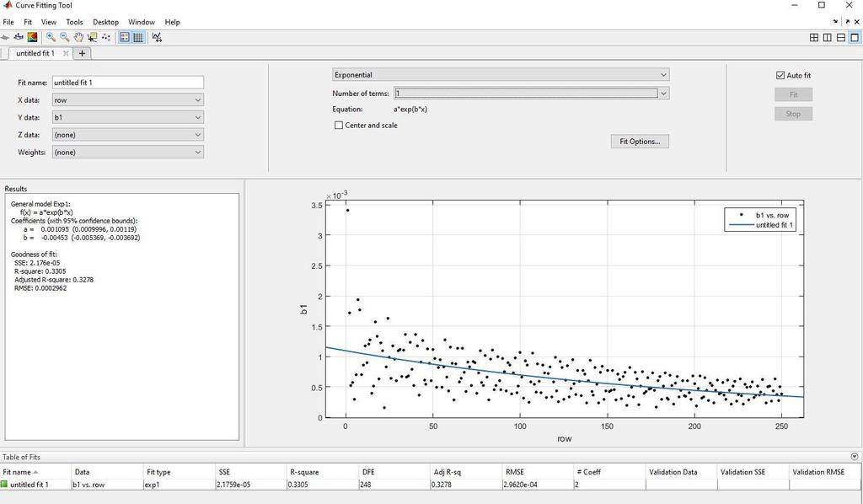Screen dimensions: 863x504
Task: Select the Data Cursor tool
Action: coord(92,37)
